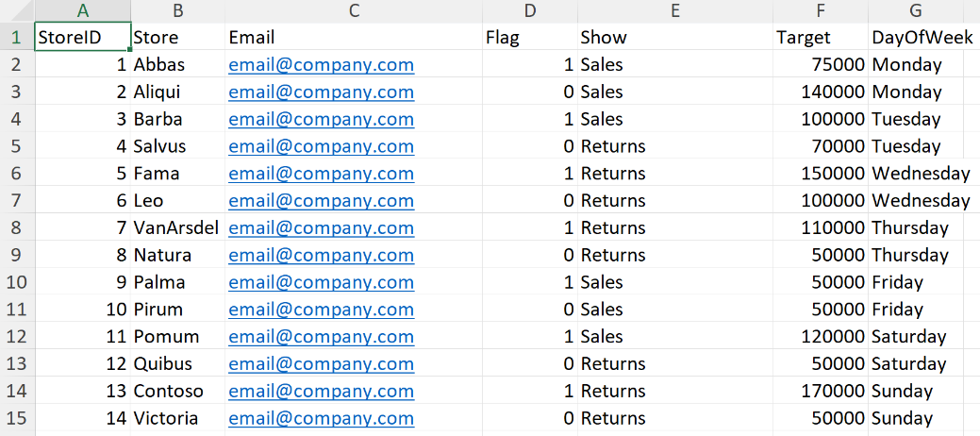Open the email link for Contoso store
Screen dimensions: 980x436
click(x=321, y=391)
